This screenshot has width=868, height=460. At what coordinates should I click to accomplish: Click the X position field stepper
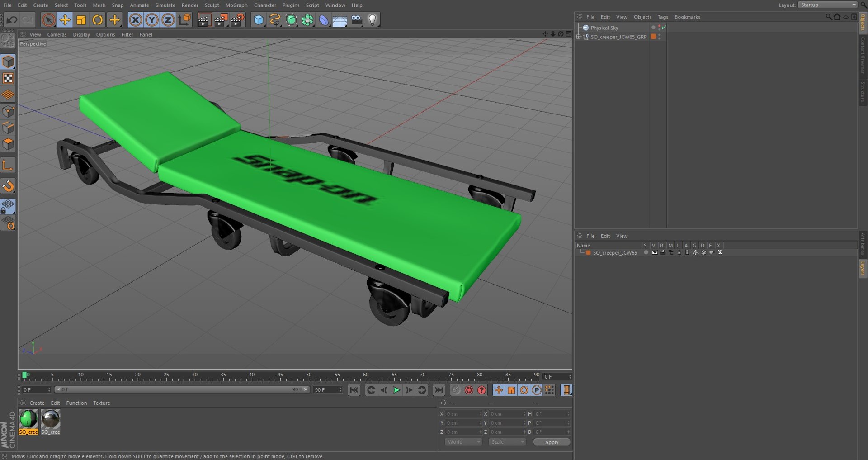pyautogui.click(x=481, y=414)
